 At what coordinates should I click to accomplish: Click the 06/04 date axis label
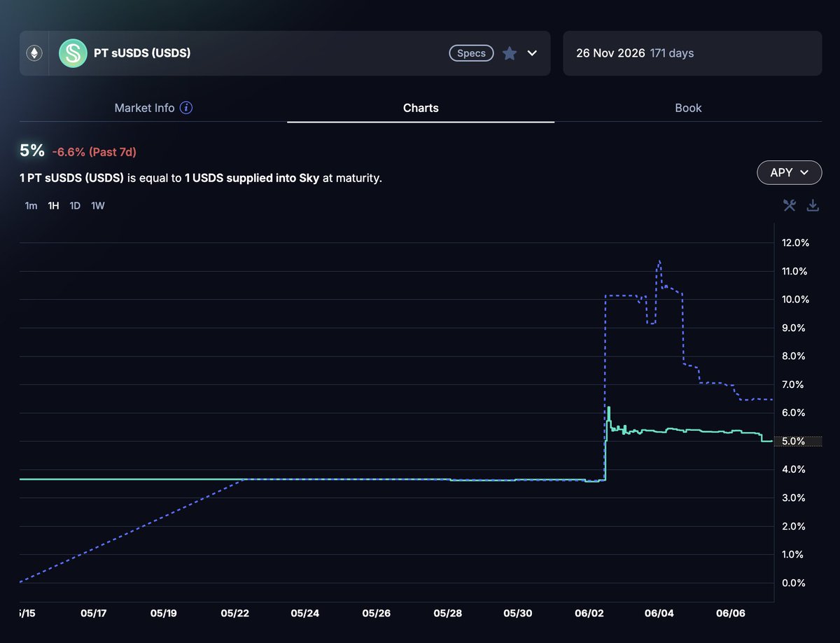659,613
